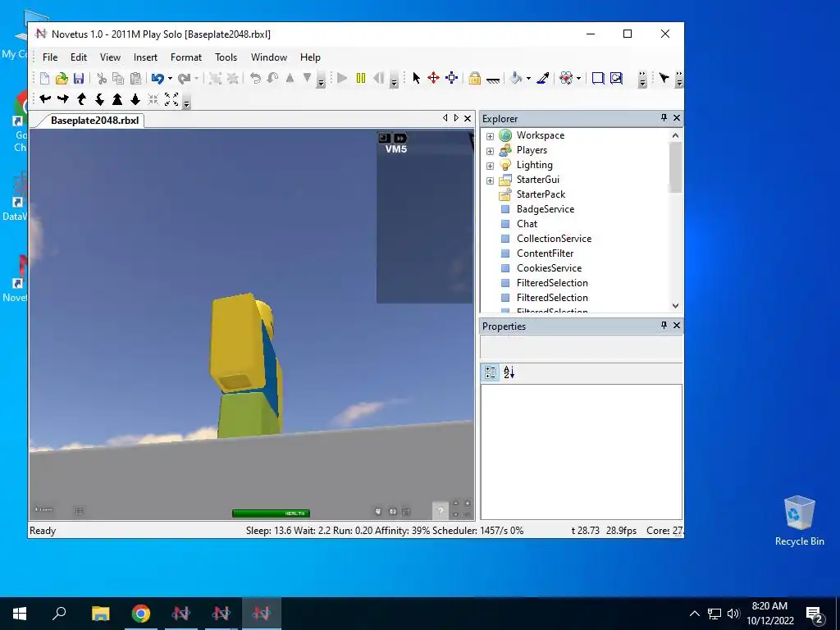Select the blue Resize tool
Screen dimensions: 840x630
[452, 78]
